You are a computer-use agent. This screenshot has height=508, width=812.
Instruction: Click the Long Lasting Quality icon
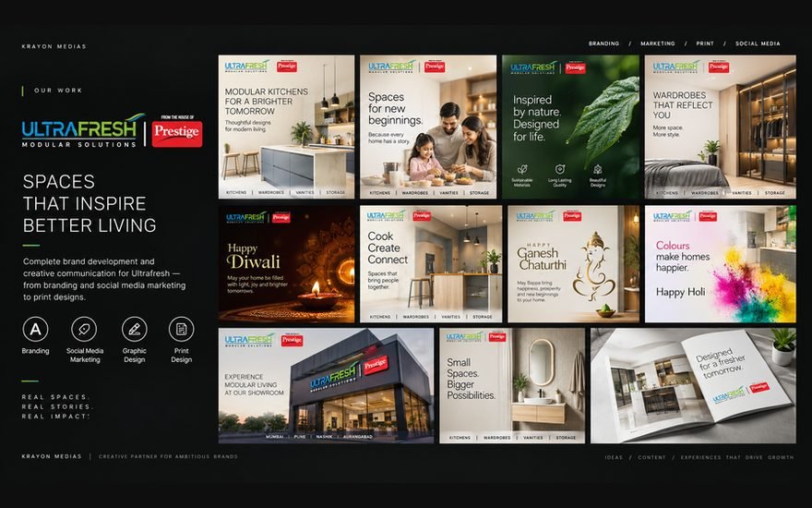click(x=560, y=169)
